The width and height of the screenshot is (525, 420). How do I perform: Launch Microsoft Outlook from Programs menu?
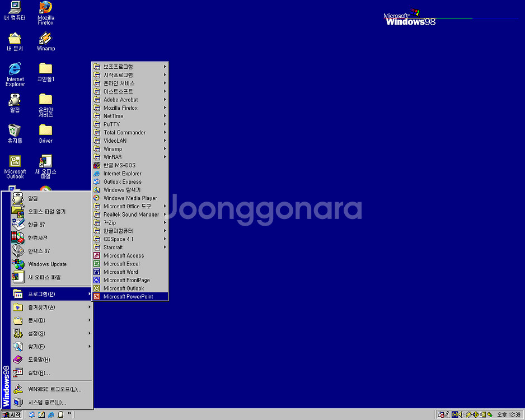click(x=130, y=288)
